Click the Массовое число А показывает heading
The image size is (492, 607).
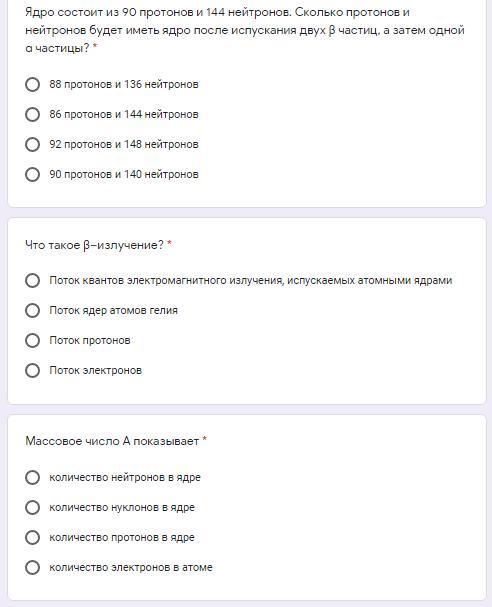click(112, 441)
